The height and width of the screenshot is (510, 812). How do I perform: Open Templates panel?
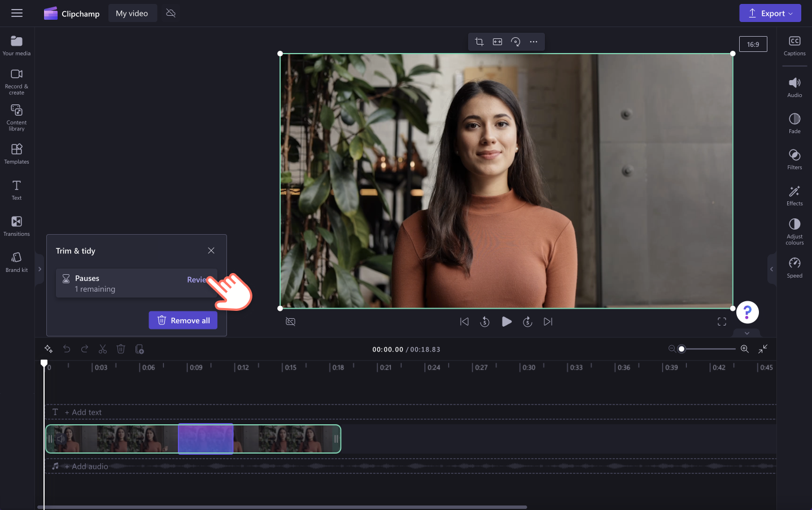click(16, 154)
